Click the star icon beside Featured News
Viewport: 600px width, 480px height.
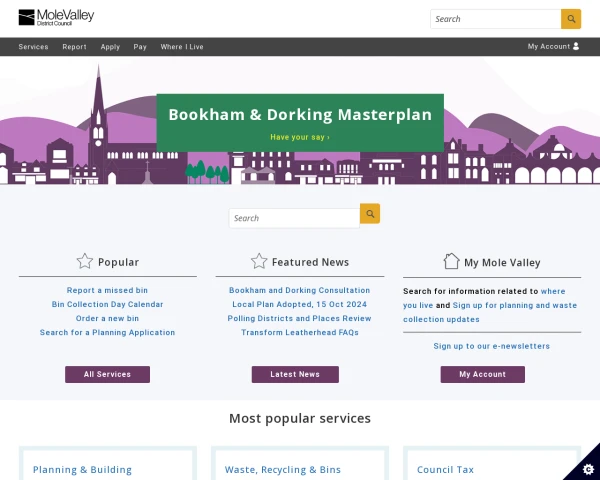(259, 261)
